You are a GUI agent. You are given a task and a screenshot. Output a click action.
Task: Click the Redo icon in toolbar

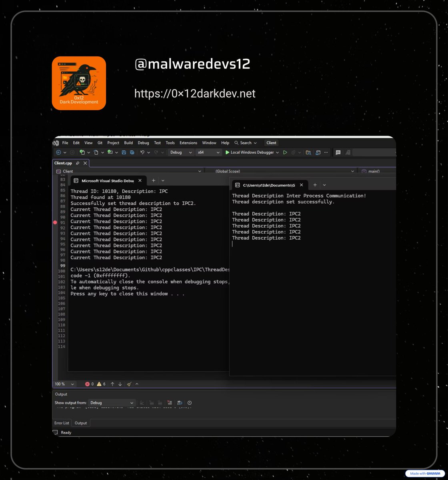[x=156, y=152]
